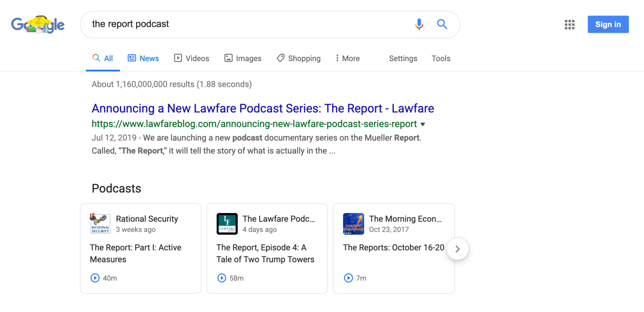Viewport: 644px width, 312px height.
Task: Switch to the Shopping tab
Action: 304,58
